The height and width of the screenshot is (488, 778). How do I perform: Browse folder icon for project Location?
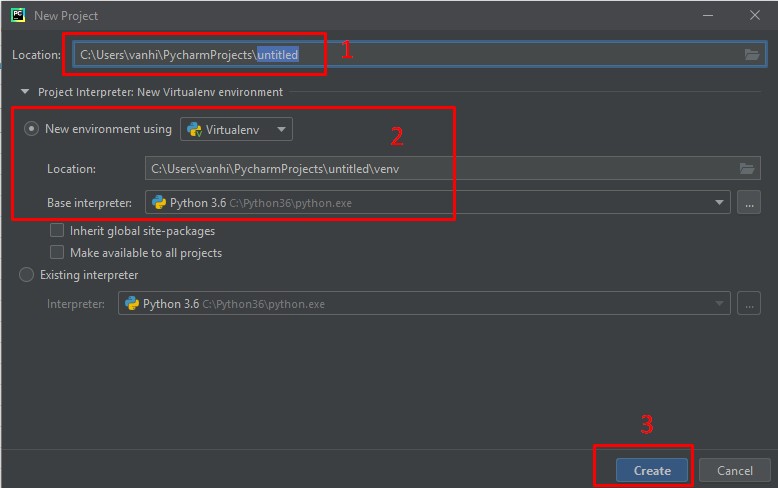[752, 54]
